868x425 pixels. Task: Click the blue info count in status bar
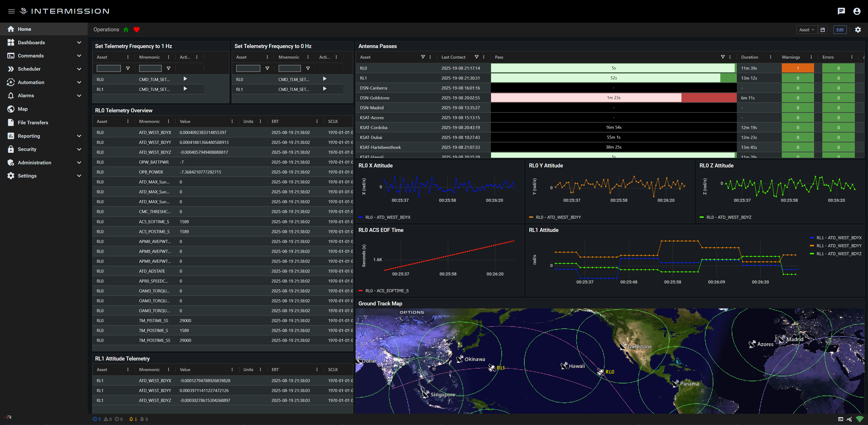click(97, 419)
